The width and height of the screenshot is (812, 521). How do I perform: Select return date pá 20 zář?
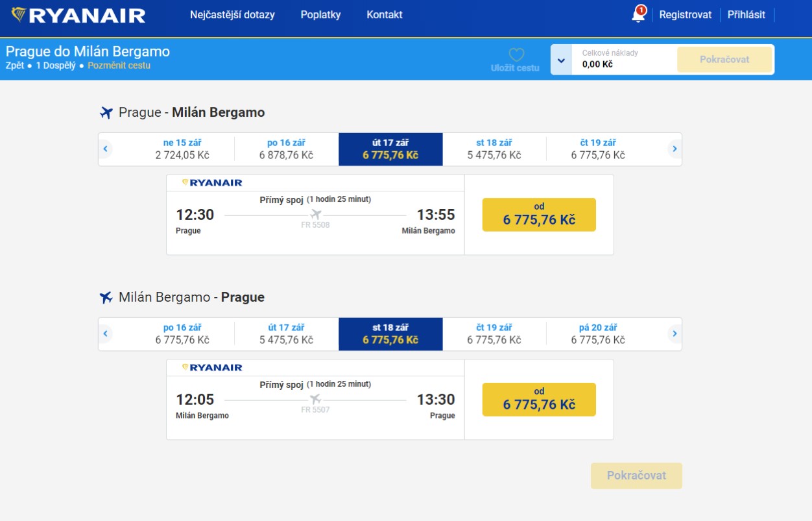(x=598, y=334)
